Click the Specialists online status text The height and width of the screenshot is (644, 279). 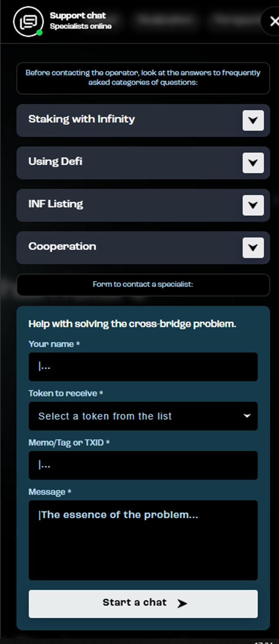pyautogui.click(x=81, y=26)
